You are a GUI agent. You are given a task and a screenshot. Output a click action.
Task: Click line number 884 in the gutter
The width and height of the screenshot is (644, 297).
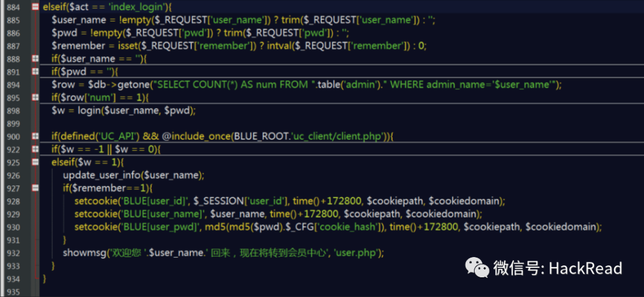pyautogui.click(x=13, y=7)
